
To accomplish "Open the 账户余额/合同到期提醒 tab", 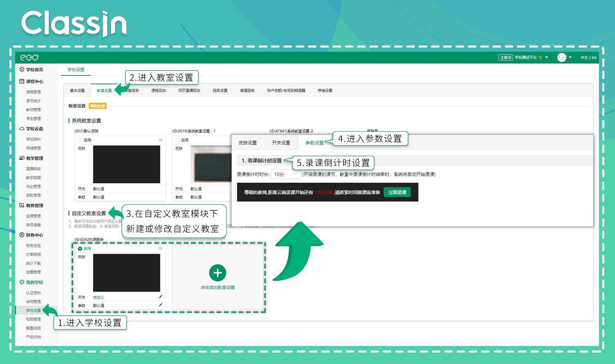I will [x=286, y=91].
